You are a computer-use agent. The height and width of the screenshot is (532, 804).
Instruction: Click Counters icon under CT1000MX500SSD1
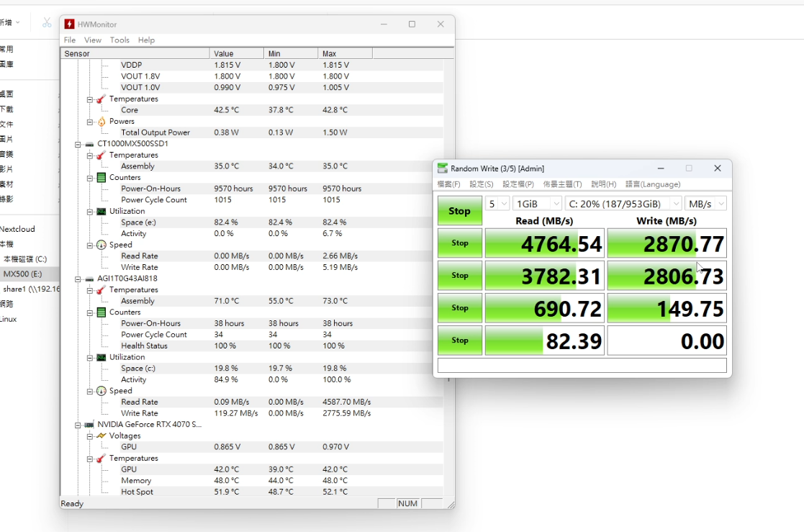[x=101, y=178]
